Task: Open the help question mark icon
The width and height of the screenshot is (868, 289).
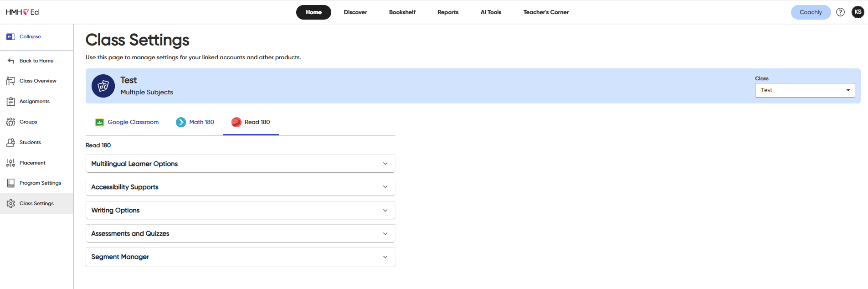Action: point(840,12)
